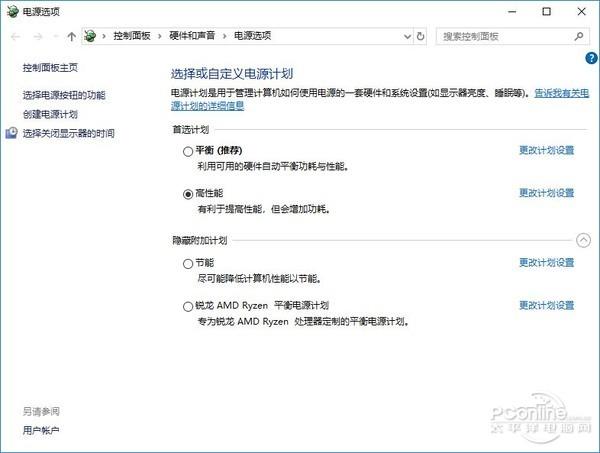
Task: Open 创建电源计划 link
Action: 50,114
